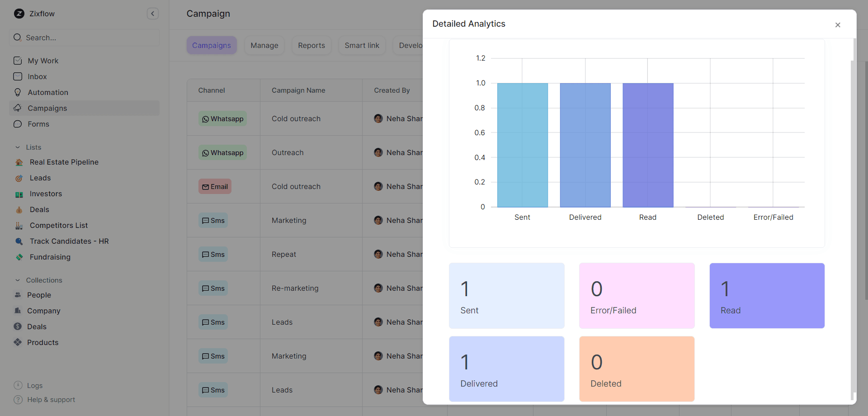Go to Forms in the sidebar

38,124
